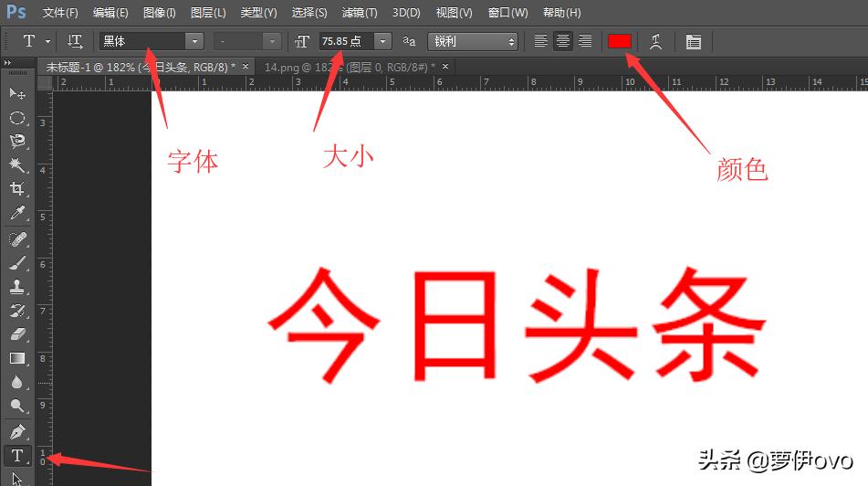868x486 pixels.
Task: Open the 窗口(W) menu
Action: point(507,12)
